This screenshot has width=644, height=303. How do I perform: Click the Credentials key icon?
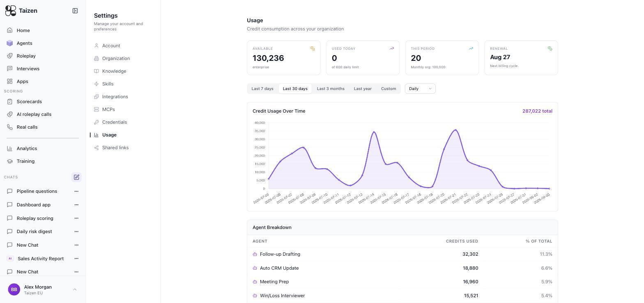pos(97,122)
